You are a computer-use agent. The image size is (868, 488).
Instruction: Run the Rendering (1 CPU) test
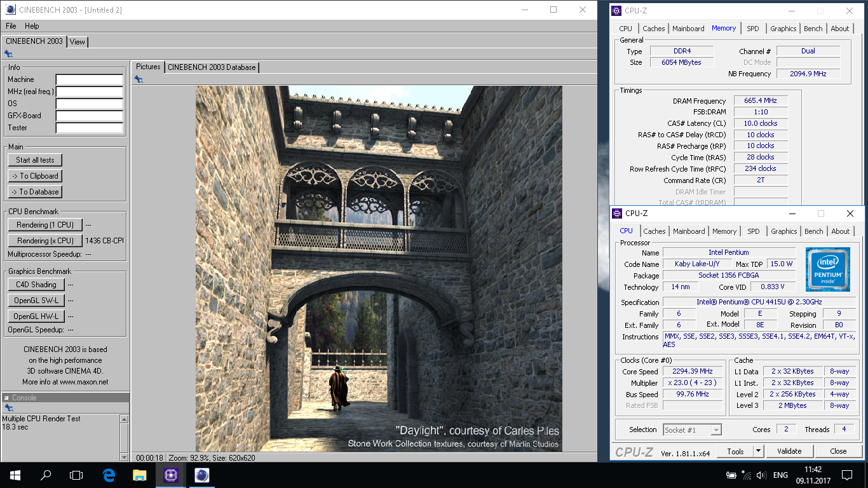[x=45, y=225]
